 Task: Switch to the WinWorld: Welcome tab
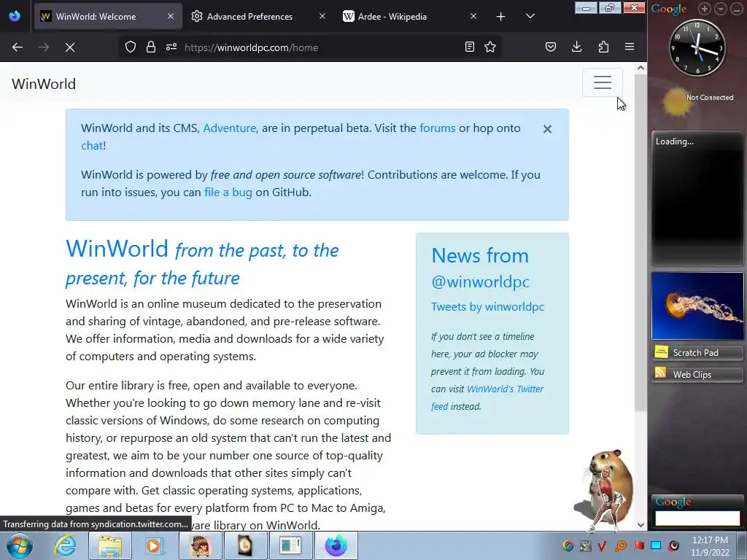tap(108, 16)
